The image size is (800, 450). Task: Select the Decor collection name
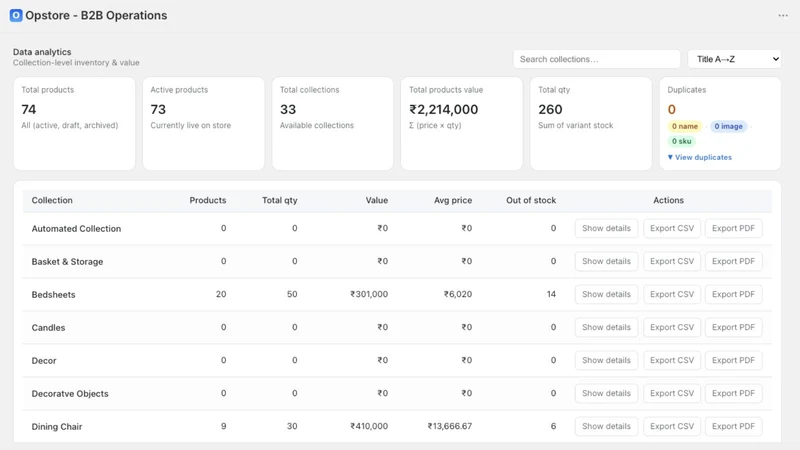(44, 361)
